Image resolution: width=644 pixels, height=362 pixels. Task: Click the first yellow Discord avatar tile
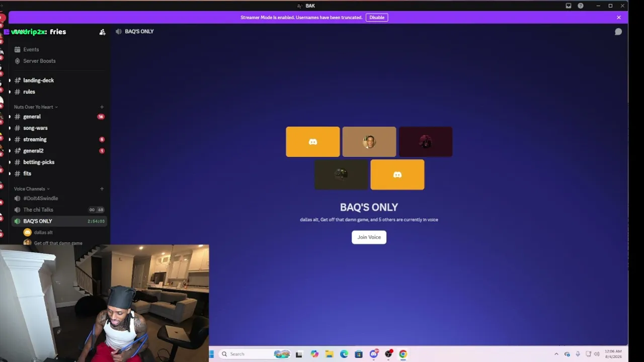click(x=313, y=142)
